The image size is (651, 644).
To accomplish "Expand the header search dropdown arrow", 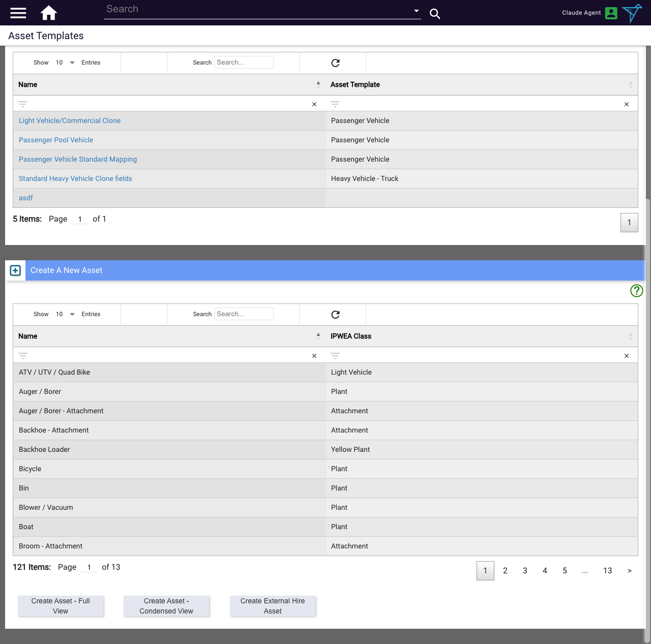I will coord(417,11).
